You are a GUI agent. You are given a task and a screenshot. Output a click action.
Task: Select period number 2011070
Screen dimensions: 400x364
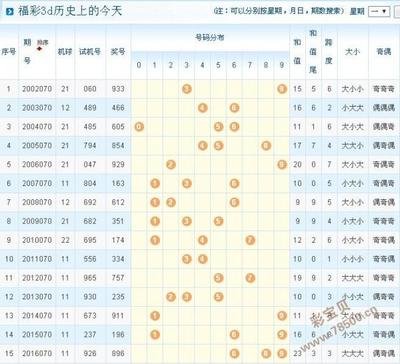(37, 259)
